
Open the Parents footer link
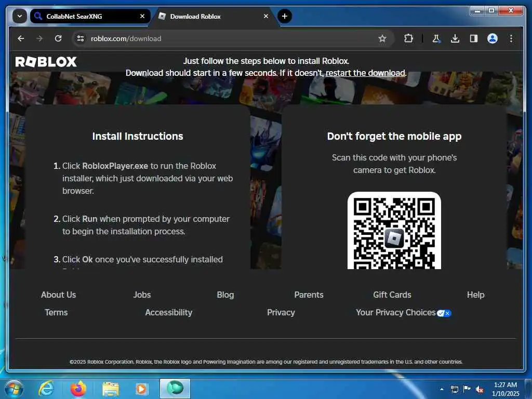click(309, 295)
